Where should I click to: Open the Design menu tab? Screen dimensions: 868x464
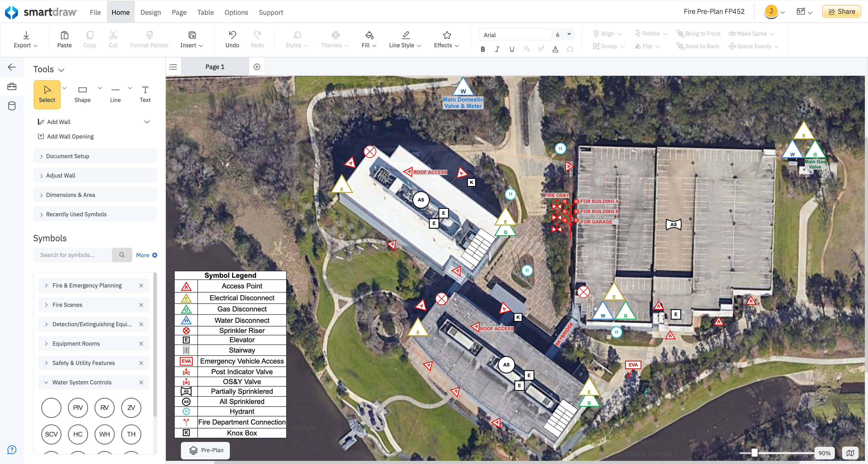(x=151, y=12)
